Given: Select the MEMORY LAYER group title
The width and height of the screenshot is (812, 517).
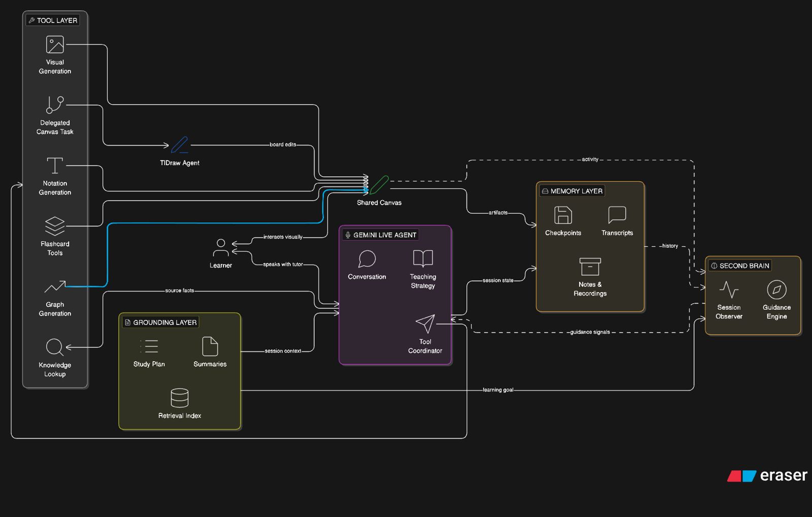Looking at the screenshot, I should click(x=577, y=191).
